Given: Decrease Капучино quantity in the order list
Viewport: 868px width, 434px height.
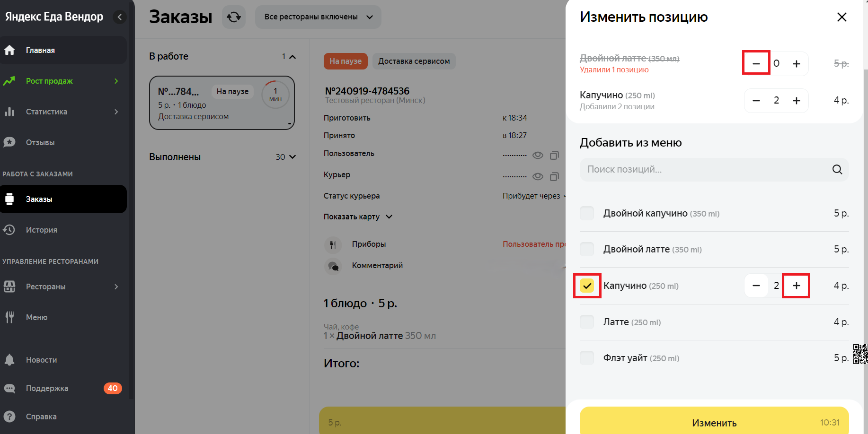Looking at the screenshot, I should pos(756,100).
